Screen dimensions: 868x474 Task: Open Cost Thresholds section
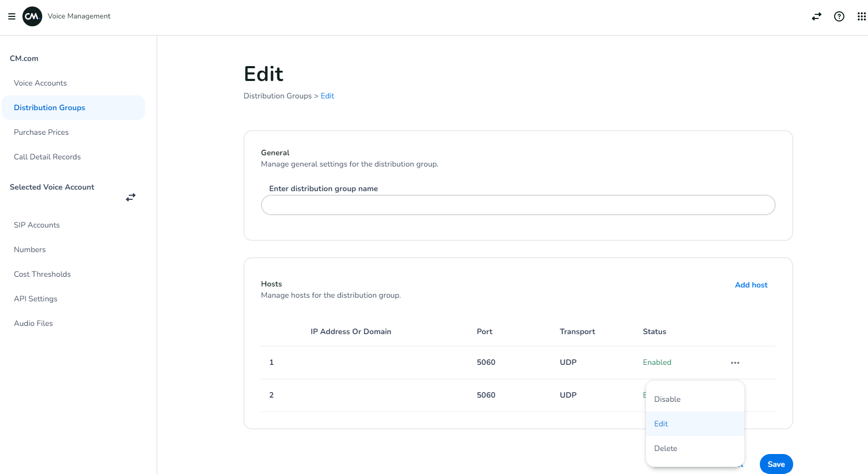click(43, 274)
